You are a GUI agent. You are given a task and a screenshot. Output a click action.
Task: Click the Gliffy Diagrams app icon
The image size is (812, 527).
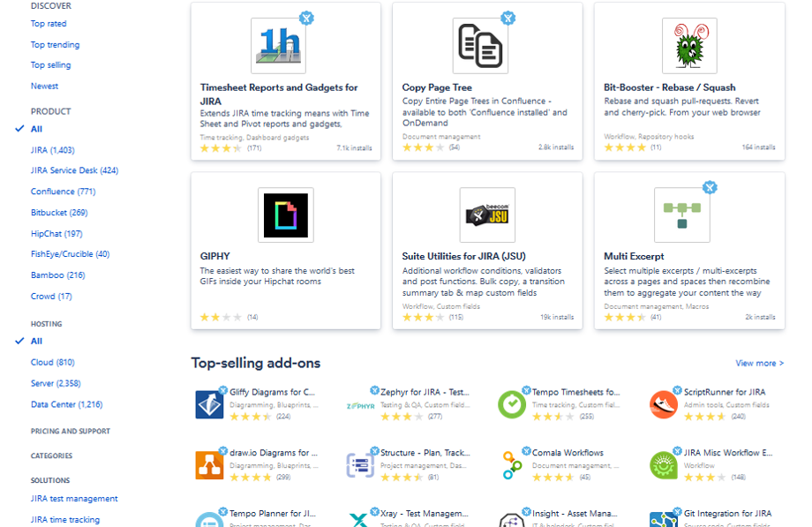(209, 404)
